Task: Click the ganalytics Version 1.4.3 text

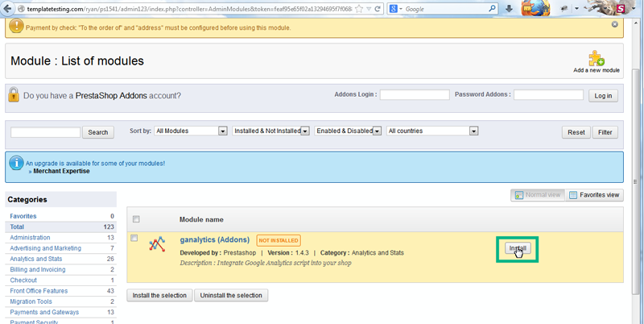Action: point(288,253)
